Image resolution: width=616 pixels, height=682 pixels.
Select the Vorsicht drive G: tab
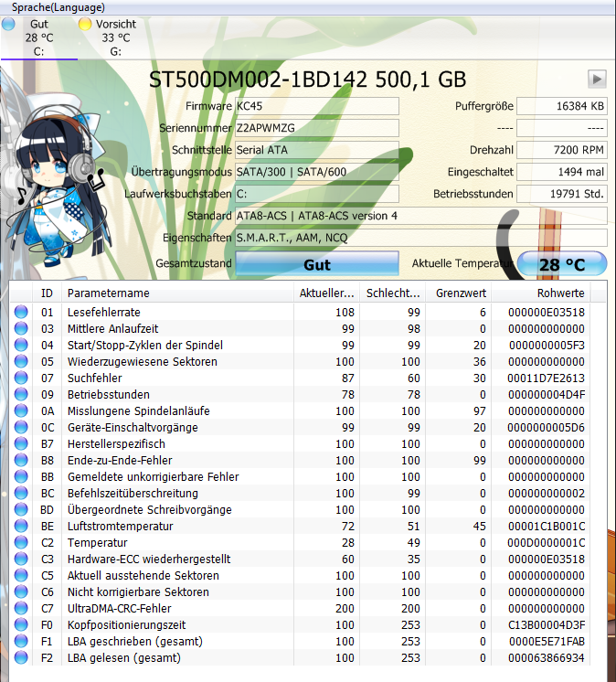pos(115,37)
